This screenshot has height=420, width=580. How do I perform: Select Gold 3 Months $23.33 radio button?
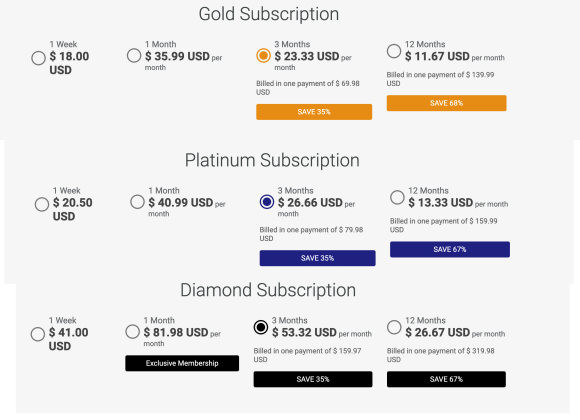coord(263,56)
